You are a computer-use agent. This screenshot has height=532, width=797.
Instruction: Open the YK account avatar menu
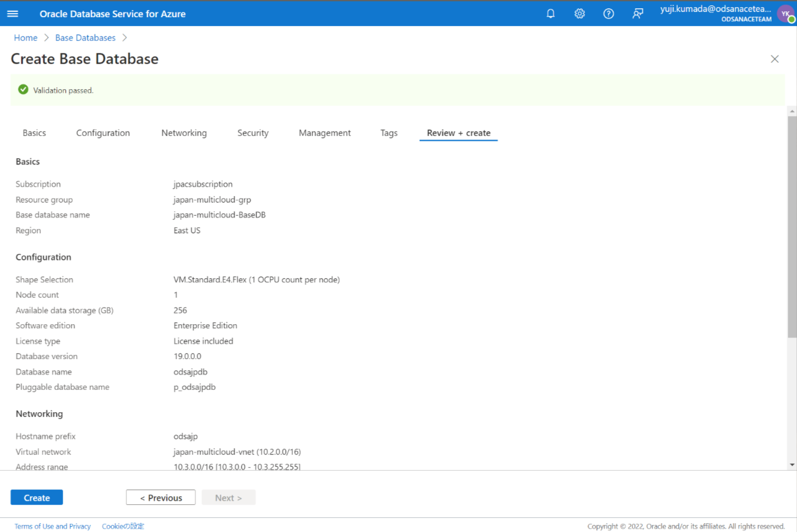(x=785, y=13)
